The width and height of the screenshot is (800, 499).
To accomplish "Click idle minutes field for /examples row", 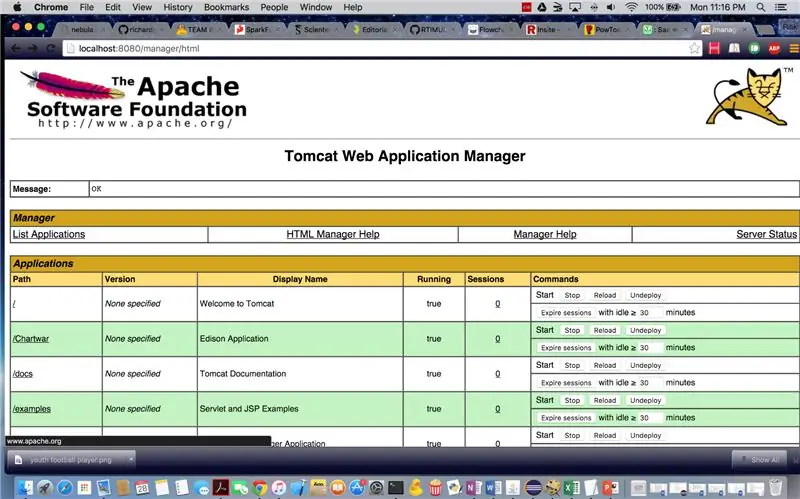I will (x=650, y=418).
